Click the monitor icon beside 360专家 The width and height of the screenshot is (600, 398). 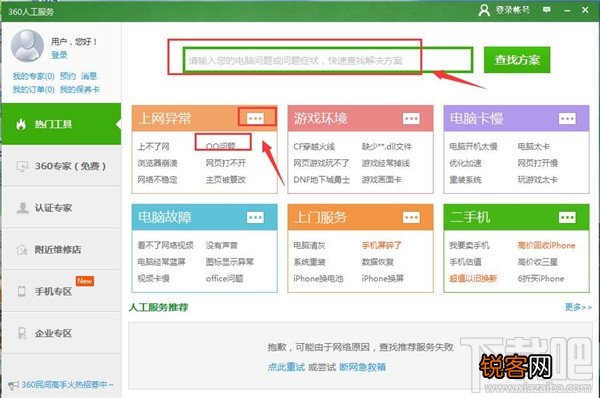point(22,166)
